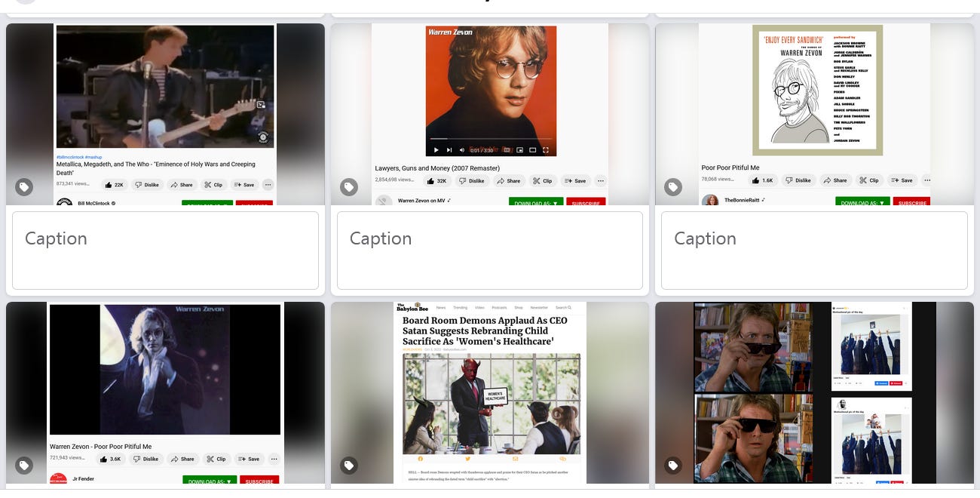Click Dislike in the Jr Fender screenshot
The width and height of the screenshot is (980, 498).
click(x=146, y=459)
